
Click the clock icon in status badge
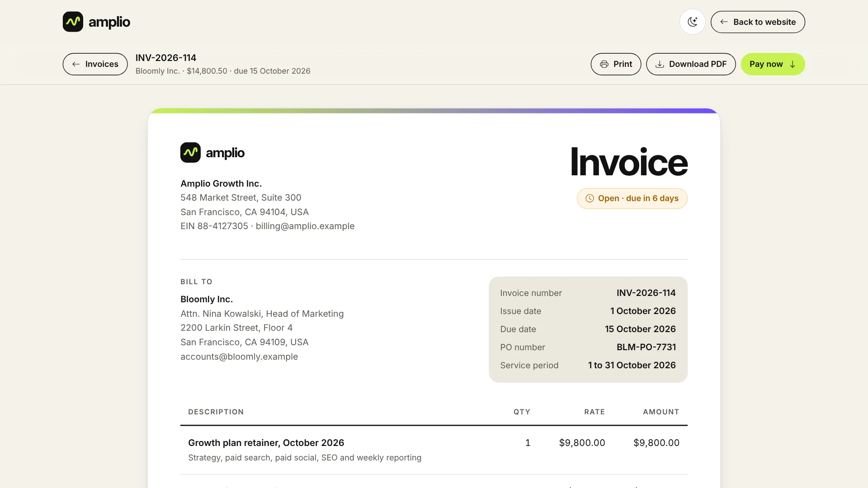pyautogui.click(x=590, y=198)
